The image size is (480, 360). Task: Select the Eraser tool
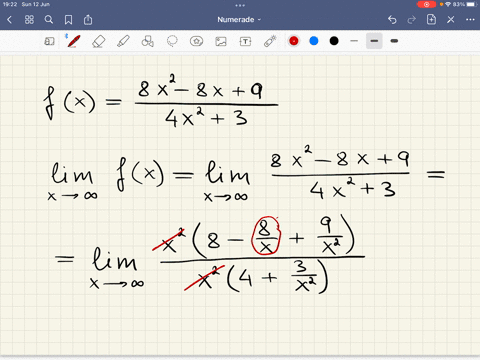[x=98, y=41]
